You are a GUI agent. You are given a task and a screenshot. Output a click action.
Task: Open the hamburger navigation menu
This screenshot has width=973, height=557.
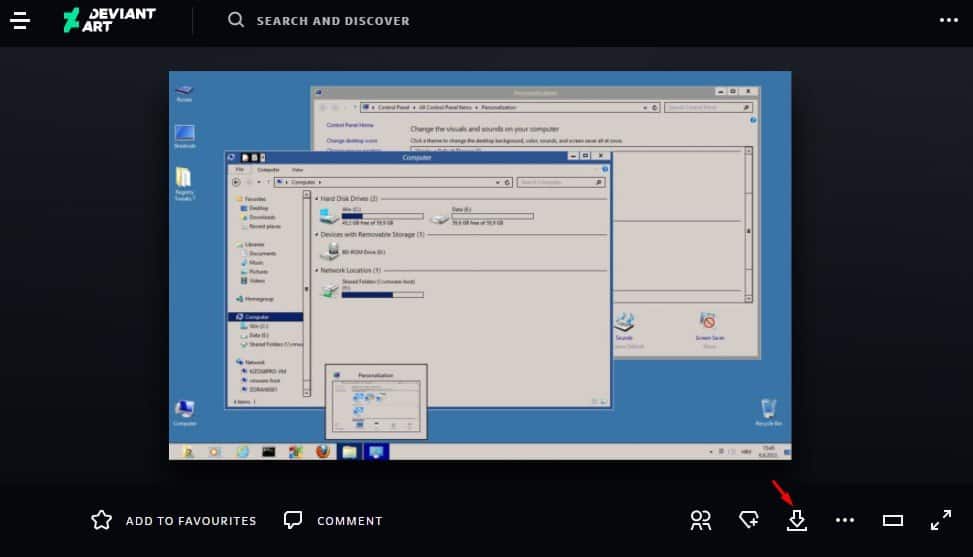[20, 20]
